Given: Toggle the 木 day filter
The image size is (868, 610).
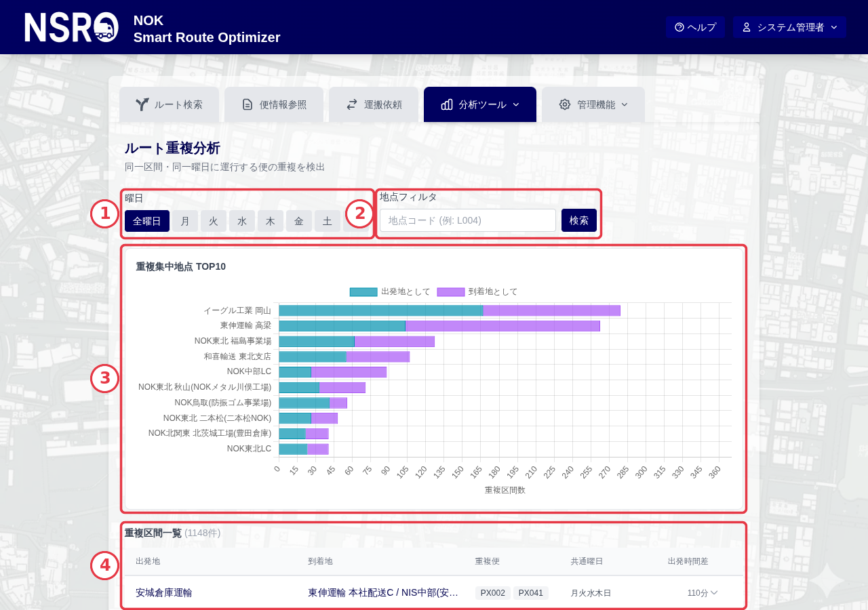Looking at the screenshot, I should pos(271,221).
